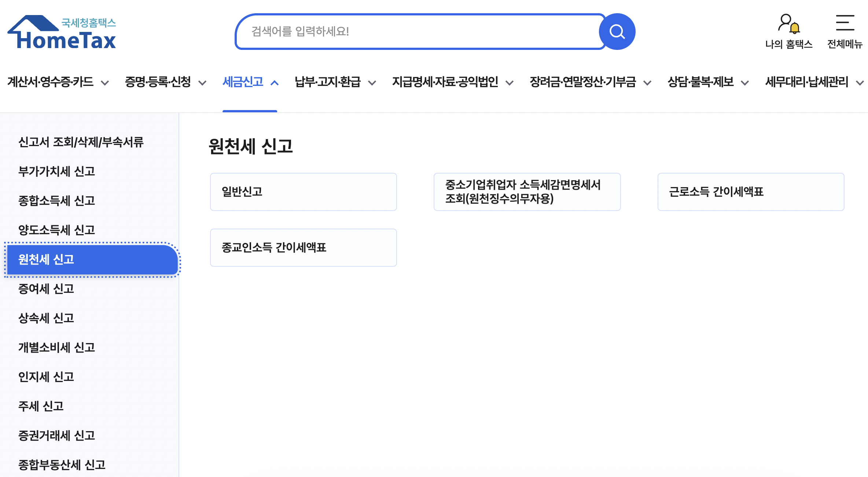Expand the 증명·등록·신청 dropdown arrow
This screenshot has width=868, height=477.
tap(202, 83)
